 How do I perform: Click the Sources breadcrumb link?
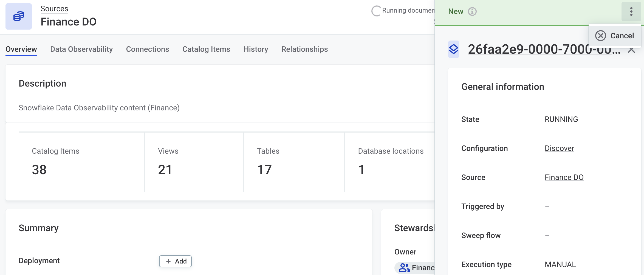(x=54, y=8)
